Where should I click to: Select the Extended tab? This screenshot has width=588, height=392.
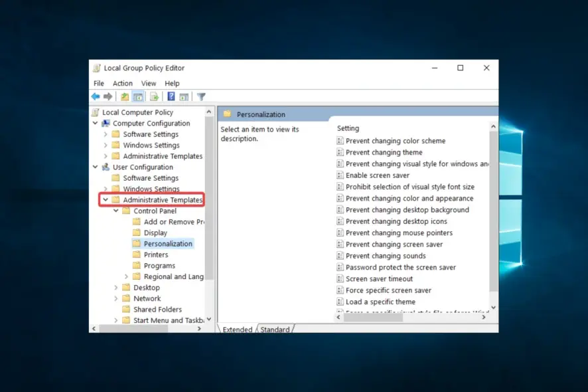[237, 330]
